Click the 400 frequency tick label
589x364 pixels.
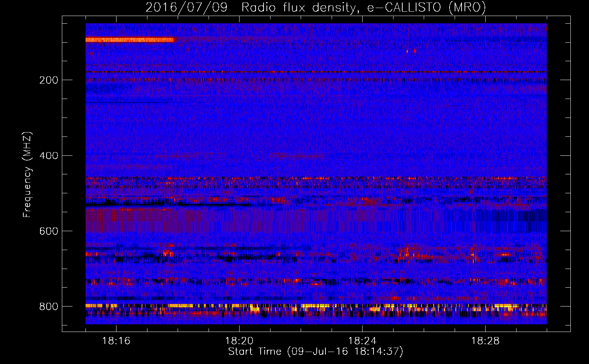pyautogui.click(x=48, y=156)
